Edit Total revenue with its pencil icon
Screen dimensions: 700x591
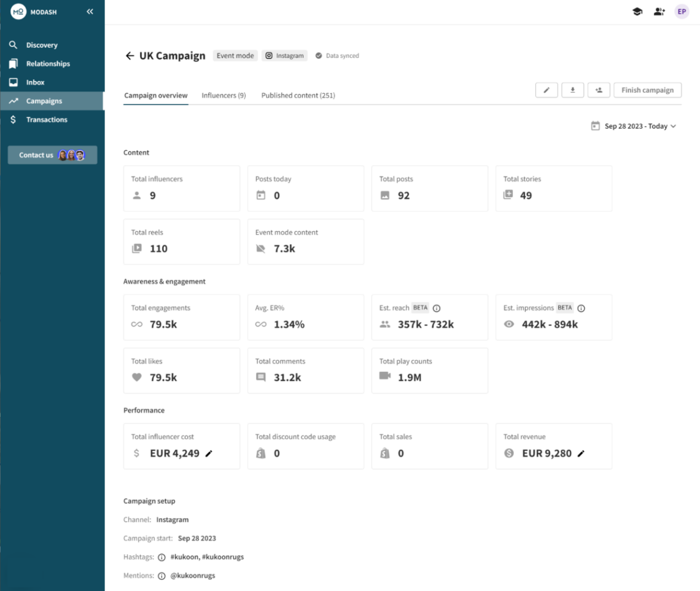pyautogui.click(x=580, y=454)
